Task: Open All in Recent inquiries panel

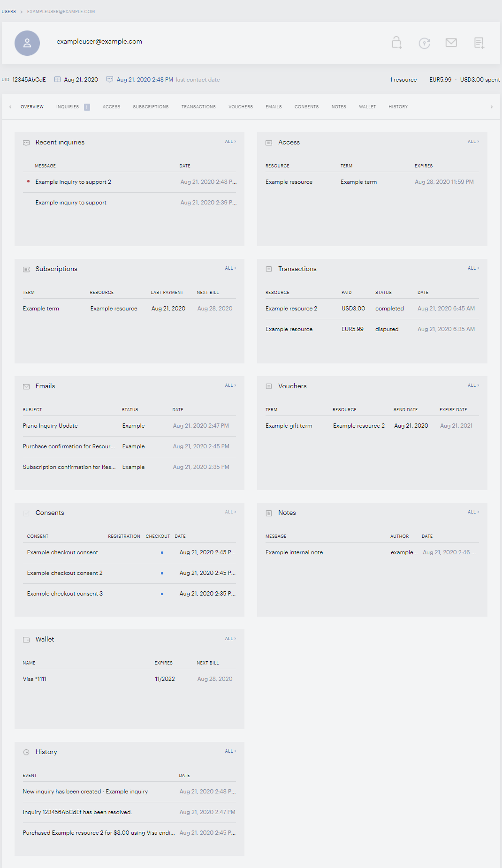Action: click(x=230, y=142)
